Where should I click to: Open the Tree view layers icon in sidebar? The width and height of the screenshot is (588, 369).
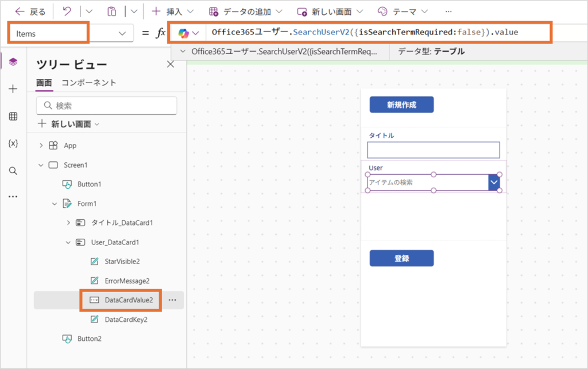13,62
